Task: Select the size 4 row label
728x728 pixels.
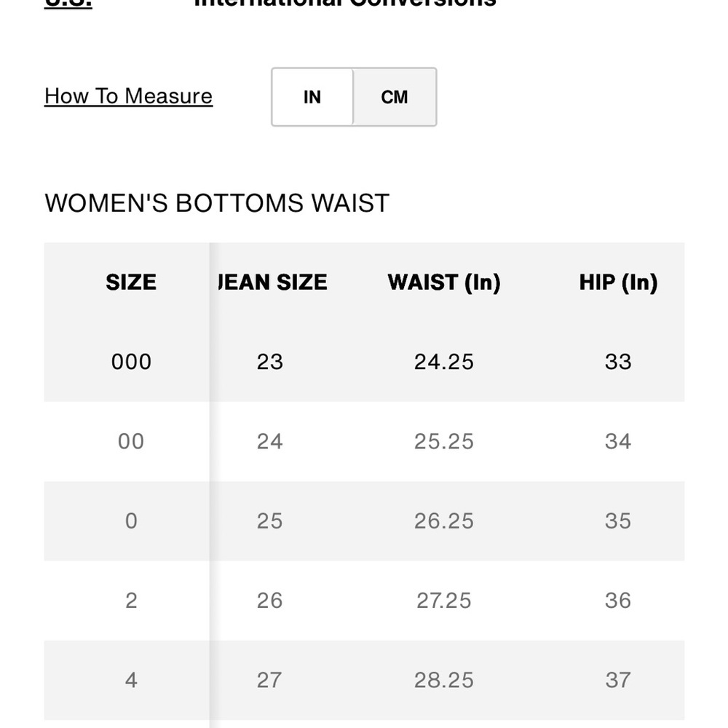Action: pyautogui.click(x=131, y=680)
